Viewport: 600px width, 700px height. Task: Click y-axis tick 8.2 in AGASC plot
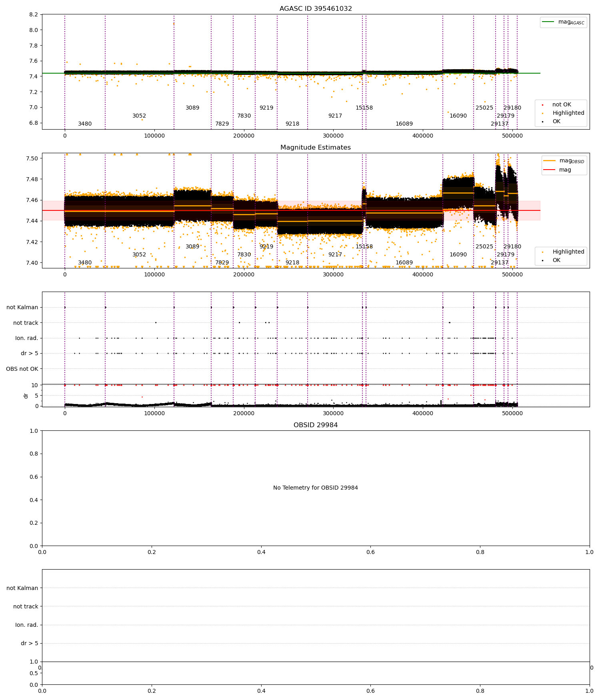pos(34,15)
